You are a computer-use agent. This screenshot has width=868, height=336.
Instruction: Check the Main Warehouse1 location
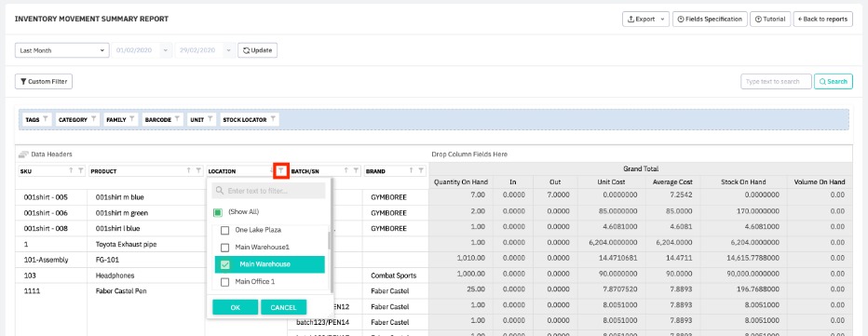[x=224, y=248]
